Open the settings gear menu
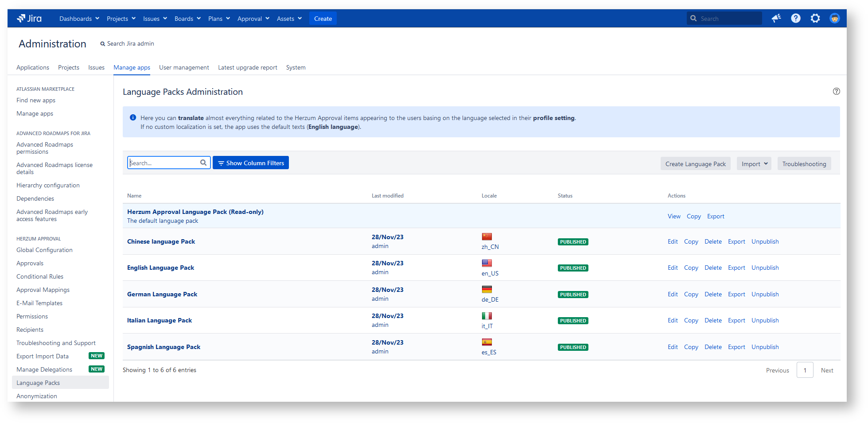The image size is (868, 423). pos(815,19)
